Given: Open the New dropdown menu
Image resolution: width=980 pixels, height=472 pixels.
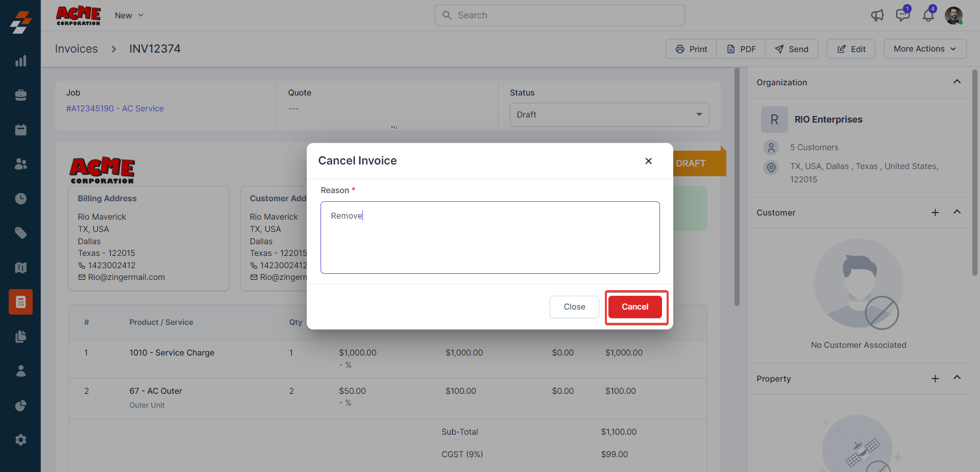Looking at the screenshot, I should [129, 15].
